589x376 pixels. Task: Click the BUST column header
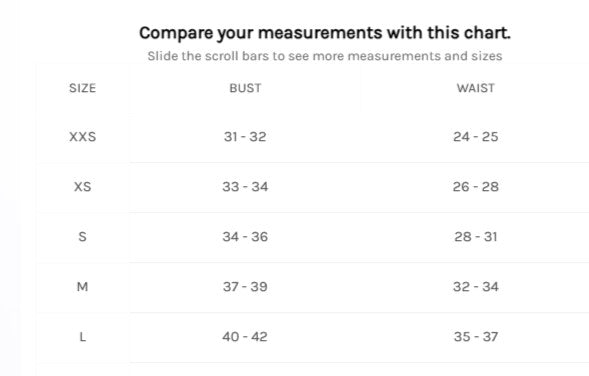[245, 88]
